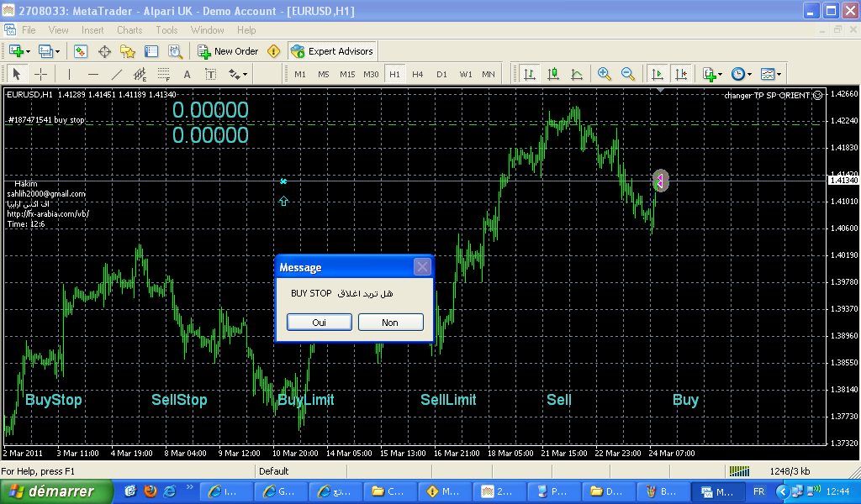Image resolution: width=861 pixels, height=504 pixels.
Task: Click the SellStop chart label
Action: coord(180,400)
